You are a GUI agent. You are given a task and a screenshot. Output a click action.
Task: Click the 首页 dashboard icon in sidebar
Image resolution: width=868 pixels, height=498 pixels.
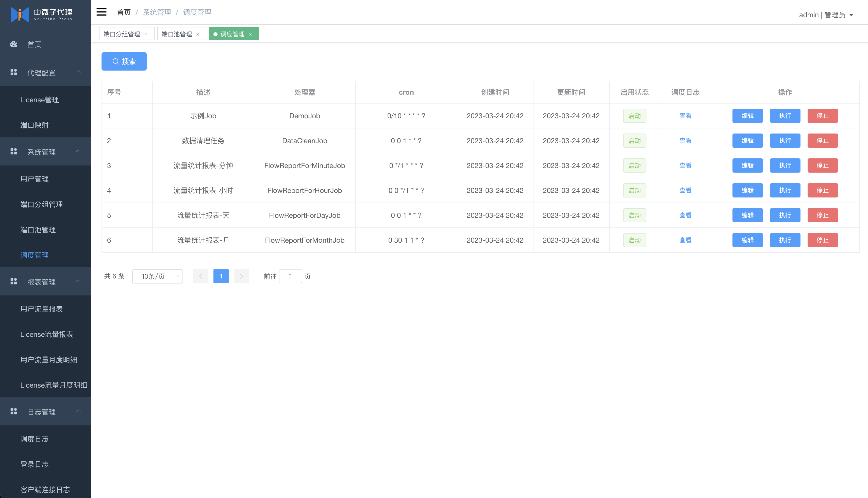coord(14,44)
